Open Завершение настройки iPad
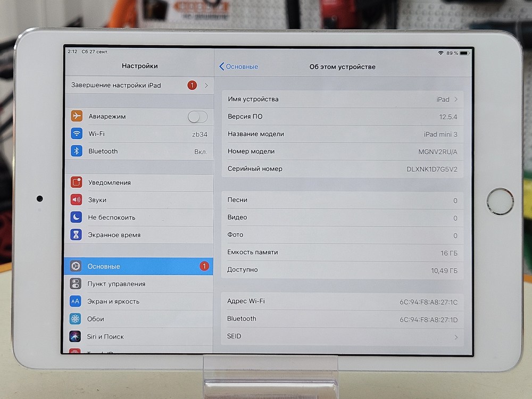532x399 pixels. click(139, 85)
